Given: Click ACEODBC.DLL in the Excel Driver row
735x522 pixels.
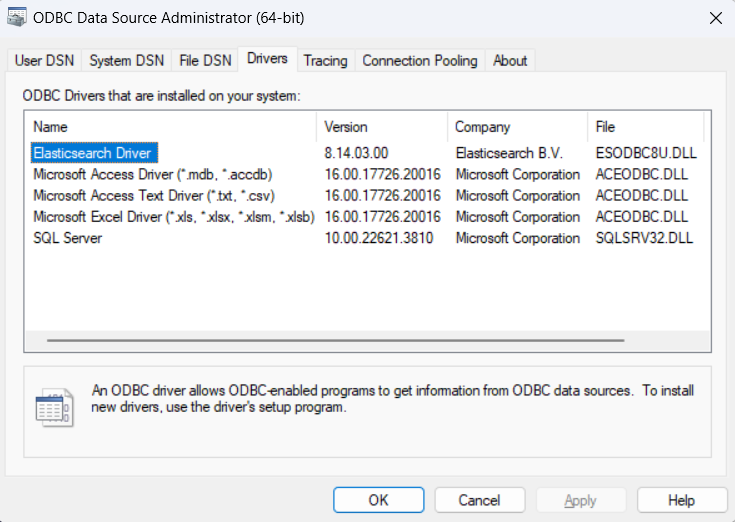Looking at the screenshot, I should pos(641,216).
